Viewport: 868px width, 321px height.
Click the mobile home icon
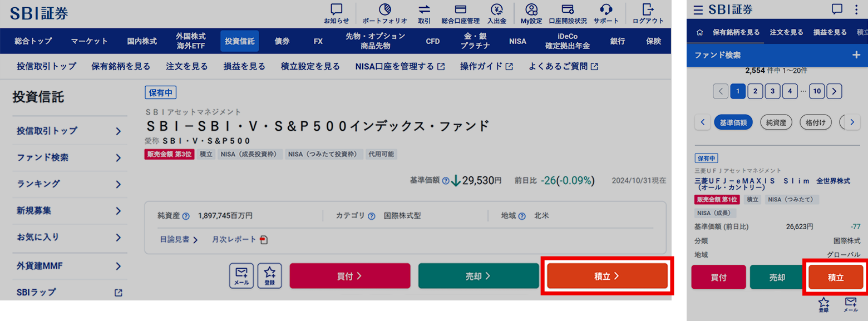[700, 32]
